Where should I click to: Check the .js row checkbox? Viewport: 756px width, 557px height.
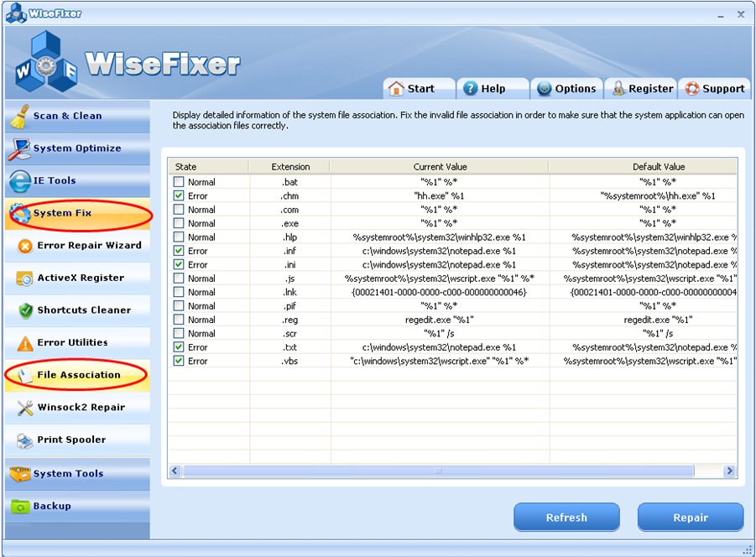[179, 278]
